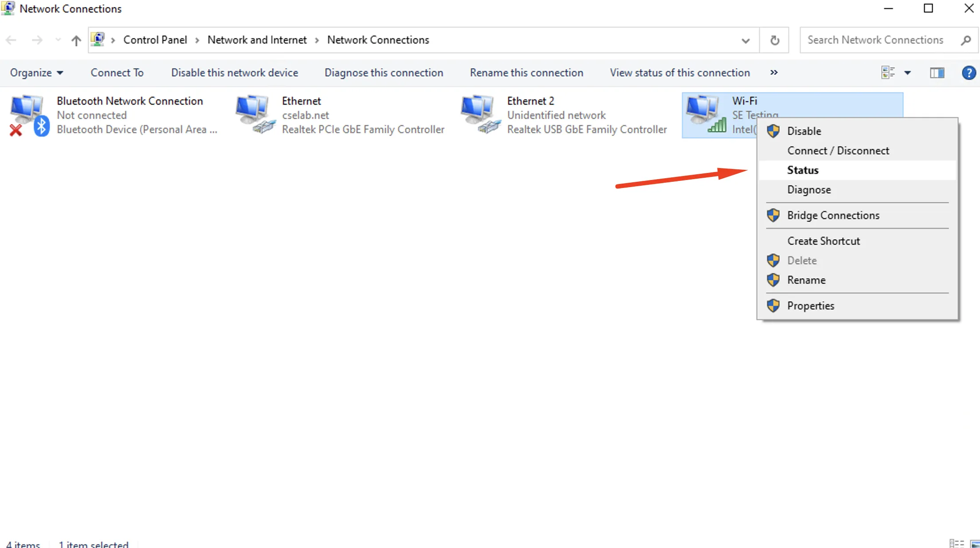980x548 pixels.
Task: Select Create Shortcut menu entry
Action: (x=857, y=241)
